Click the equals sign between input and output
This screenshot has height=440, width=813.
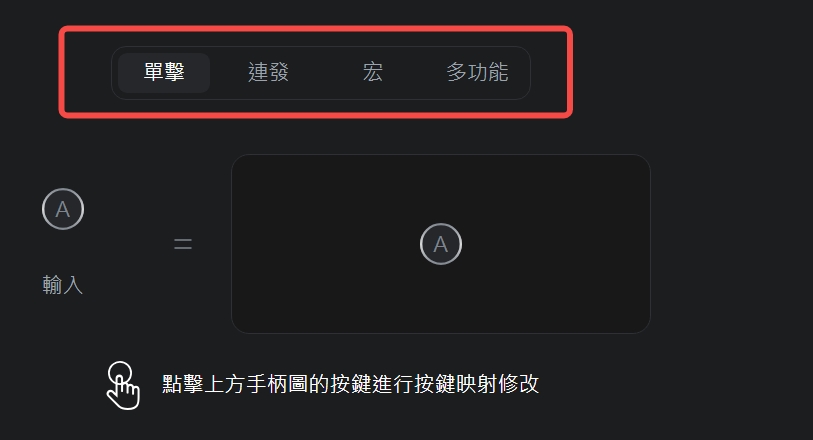tap(183, 244)
